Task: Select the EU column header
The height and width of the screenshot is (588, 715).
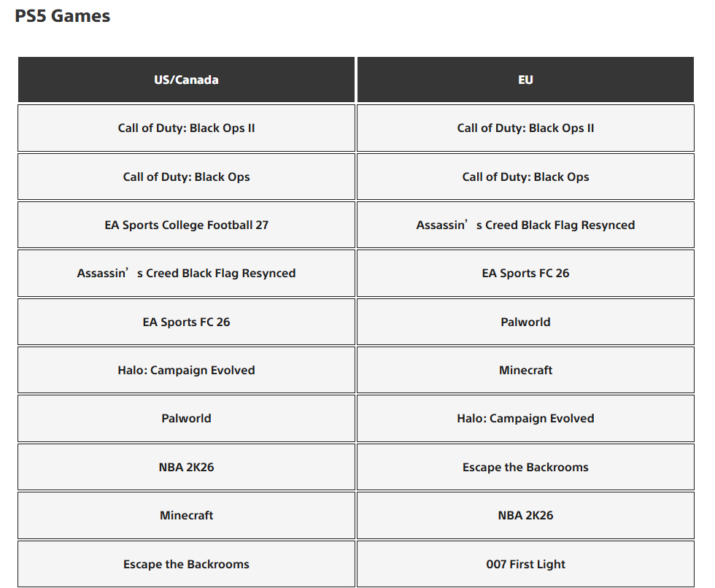Action: [525, 80]
